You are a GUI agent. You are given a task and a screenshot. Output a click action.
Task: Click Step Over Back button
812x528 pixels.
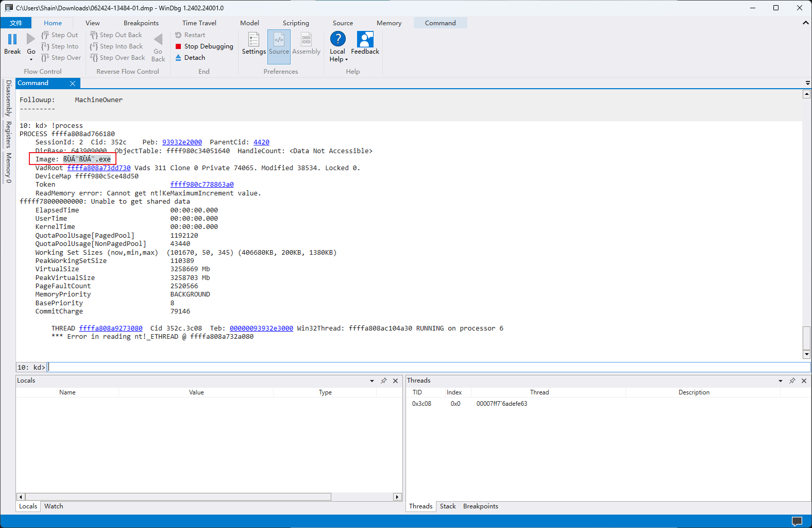(x=117, y=58)
